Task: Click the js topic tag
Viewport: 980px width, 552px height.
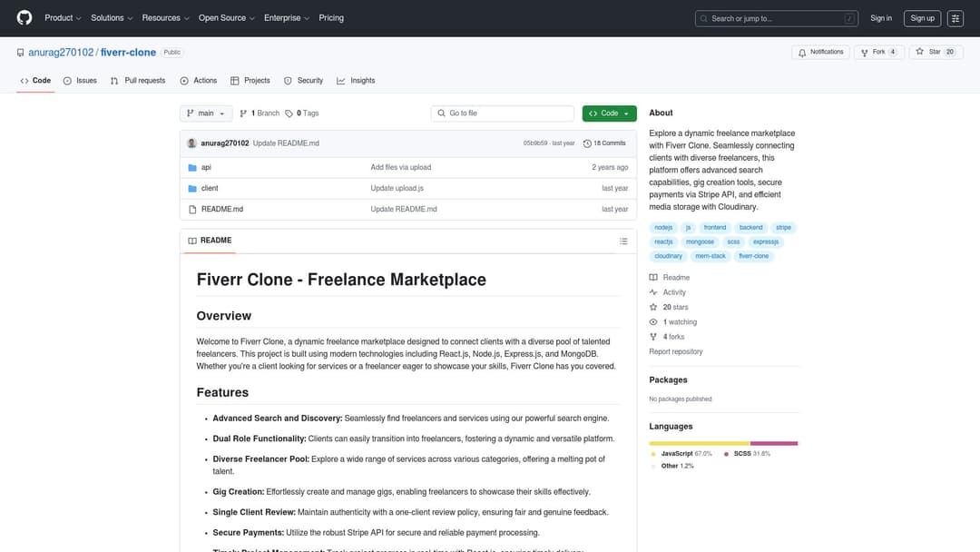Action: coord(688,228)
